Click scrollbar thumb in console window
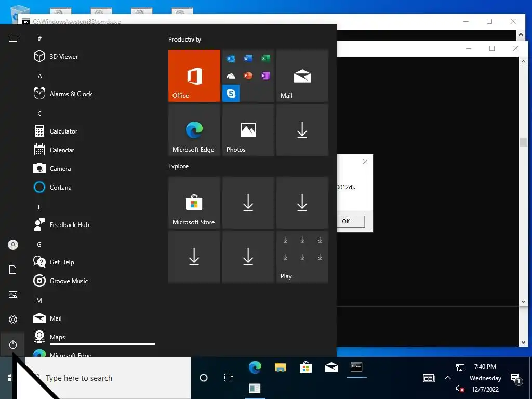This screenshot has width=532, height=399. coord(523,142)
